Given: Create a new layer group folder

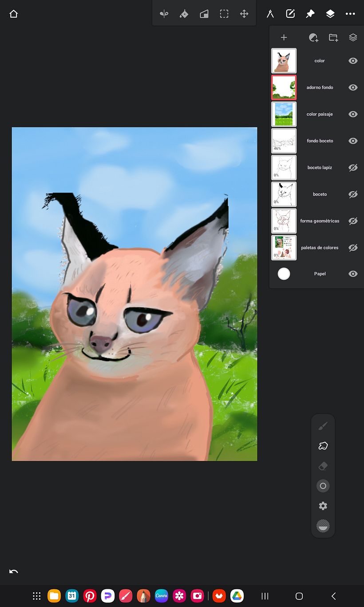Looking at the screenshot, I should [333, 38].
